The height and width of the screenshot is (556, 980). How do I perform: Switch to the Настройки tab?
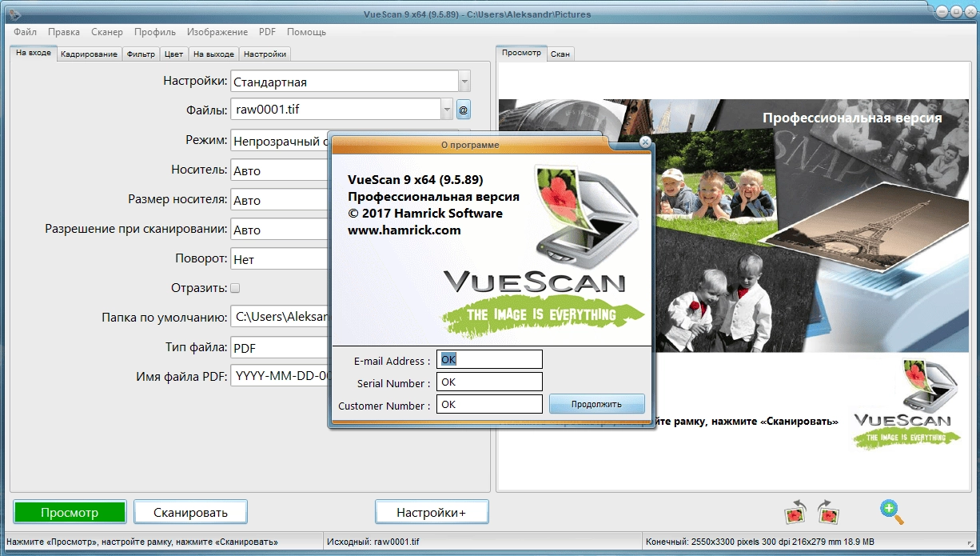pos(265,54)
